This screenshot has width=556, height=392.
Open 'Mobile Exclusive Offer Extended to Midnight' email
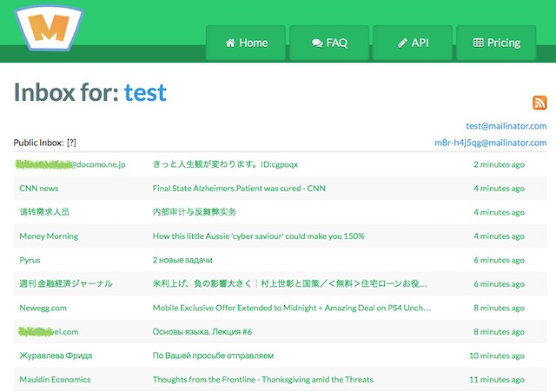click(x=292, y=308)
